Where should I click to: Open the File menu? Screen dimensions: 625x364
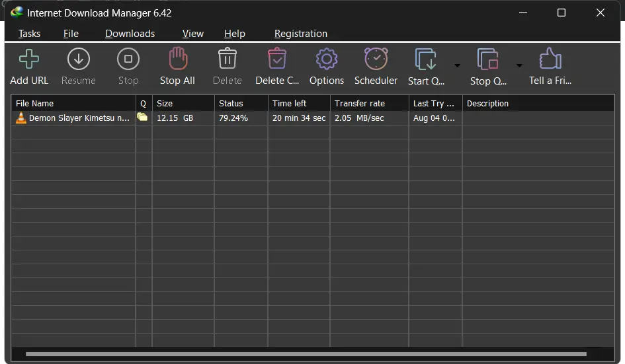pyautogui.click(x=71, y=34)
